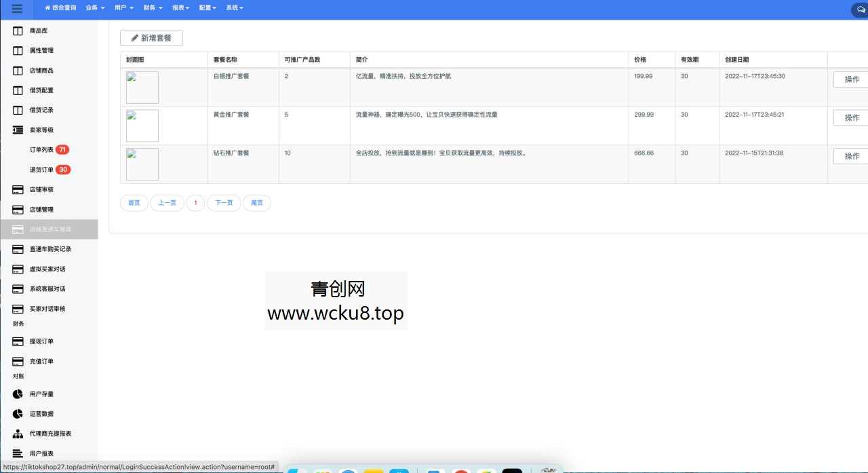
Task: Select the 代理商充提报表 network icon
Action: [x=17, y=433]
